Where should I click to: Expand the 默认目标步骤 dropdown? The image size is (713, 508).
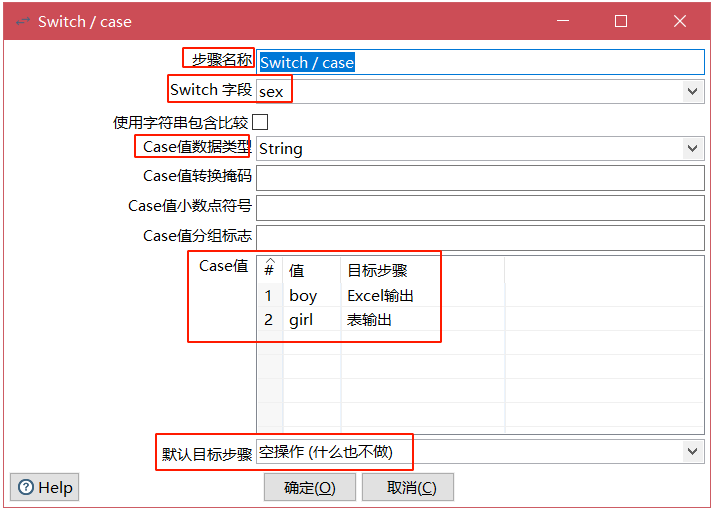[693, 452]
